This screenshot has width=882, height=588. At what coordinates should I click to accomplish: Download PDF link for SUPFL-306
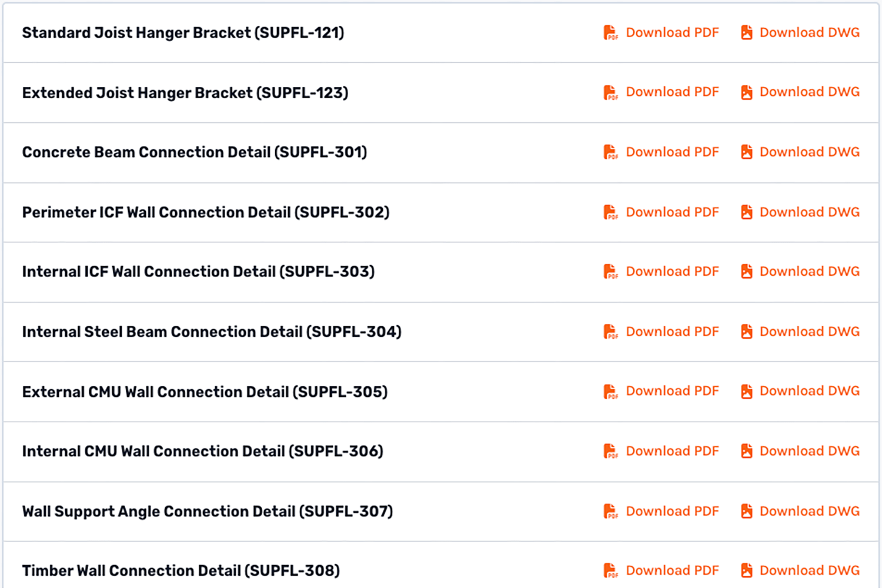672,451
